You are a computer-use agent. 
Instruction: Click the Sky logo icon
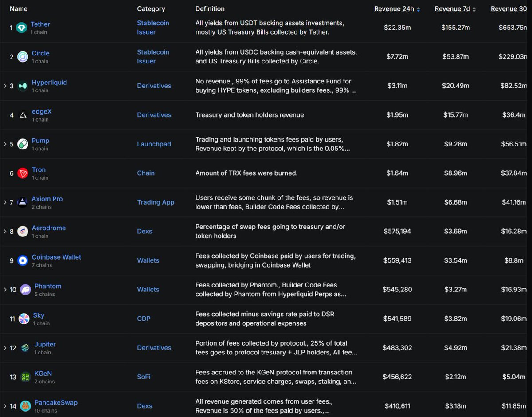[x=24, y=319]
